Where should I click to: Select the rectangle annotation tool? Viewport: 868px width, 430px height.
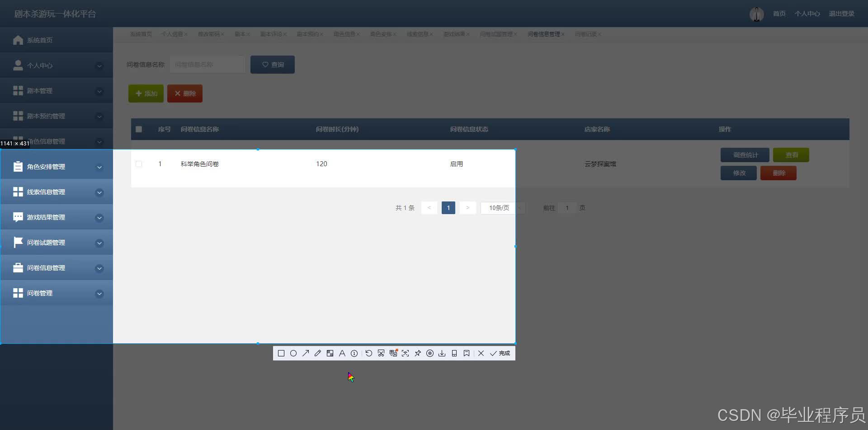[281, 353]
